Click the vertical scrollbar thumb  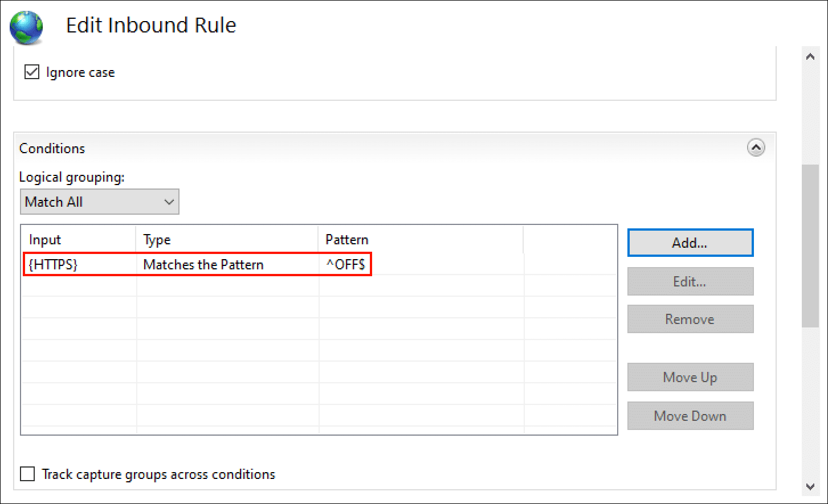(810, 245)
